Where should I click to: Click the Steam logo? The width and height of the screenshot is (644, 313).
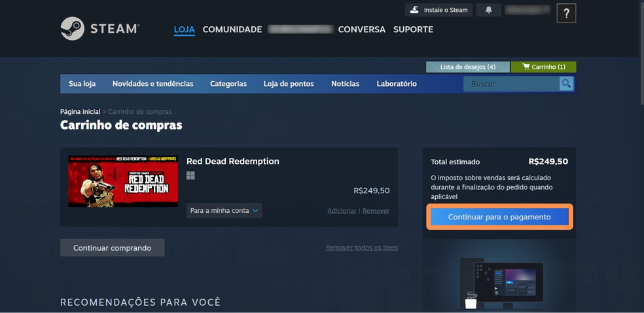tap(99, 28)
